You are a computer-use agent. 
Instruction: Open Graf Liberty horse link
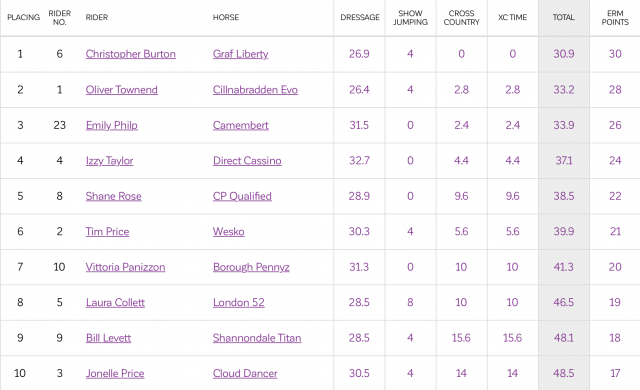(x=240, y=54)
